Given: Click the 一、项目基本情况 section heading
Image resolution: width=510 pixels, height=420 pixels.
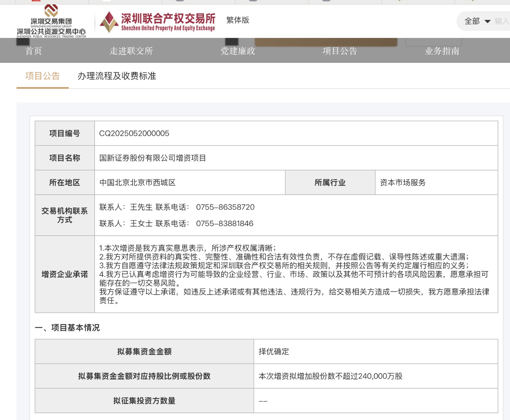Looking at the screenshot, I should pos(67,328).
